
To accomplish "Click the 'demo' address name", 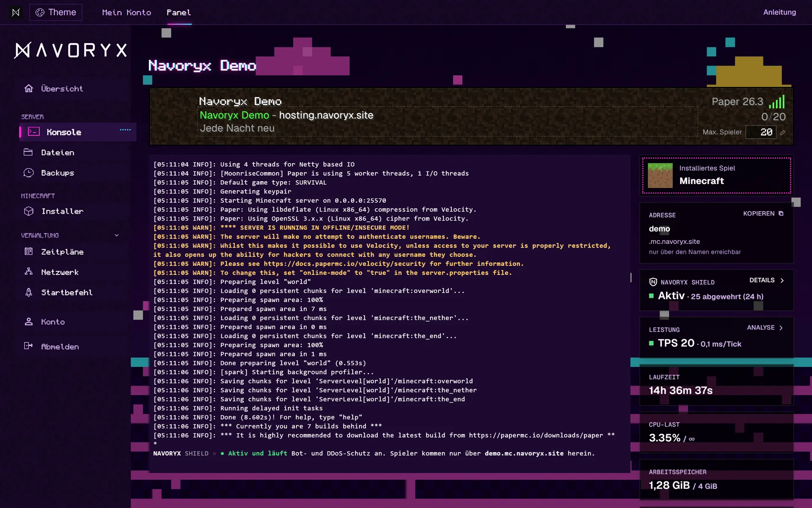I will (x=659, y=229).
